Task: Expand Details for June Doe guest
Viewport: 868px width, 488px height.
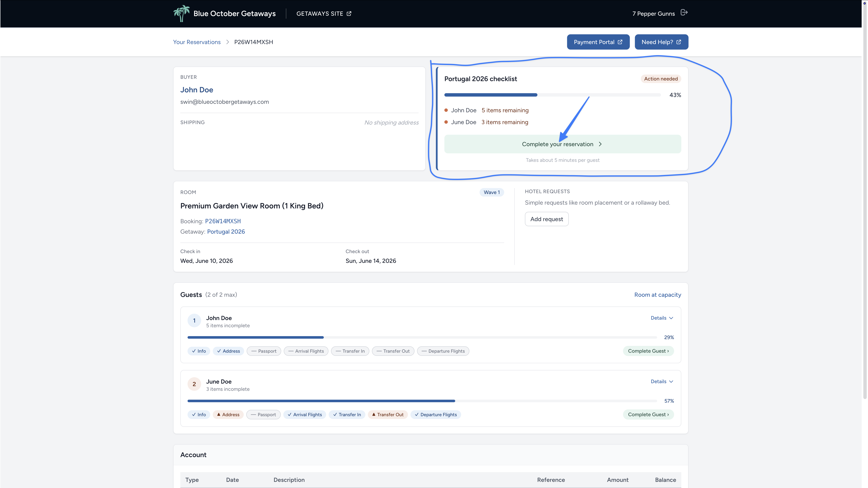Action: pos(662,382)
